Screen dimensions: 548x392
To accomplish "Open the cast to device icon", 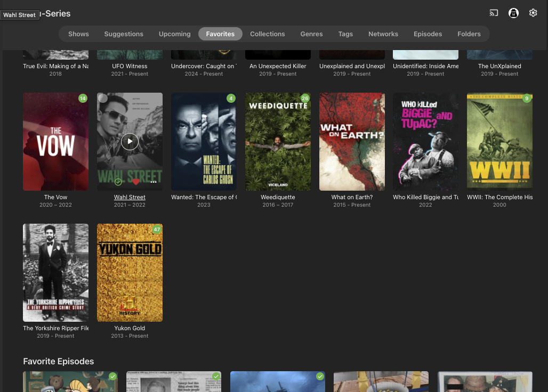I will (x=494, y=13).
